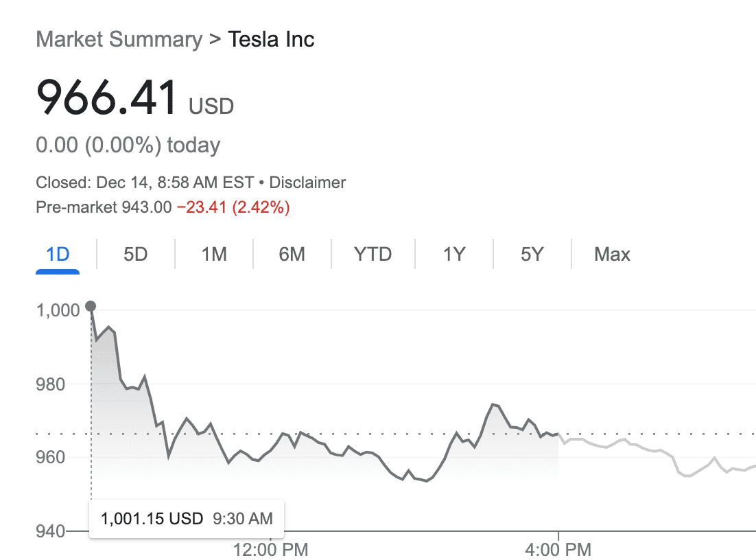Navigate back to Market Summary
The width and height of the screenshot is (756, 560).
pyautogui.click(x=117, y=39)
